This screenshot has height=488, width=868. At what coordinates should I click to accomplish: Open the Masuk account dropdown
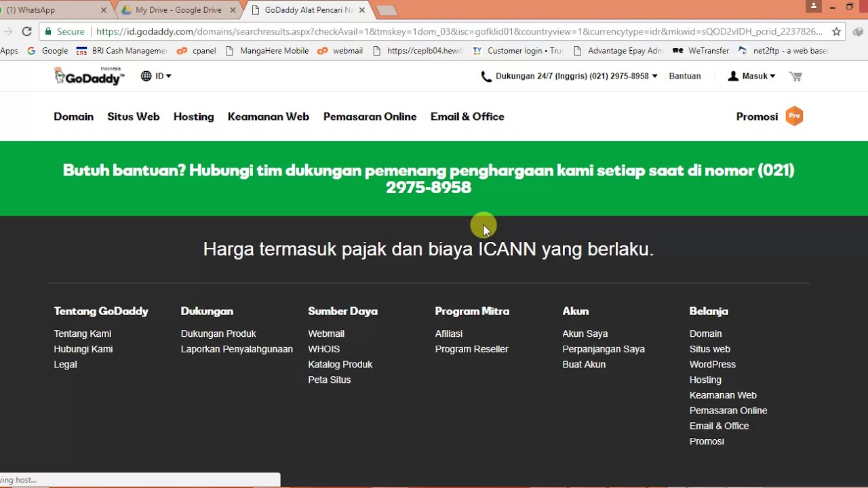click(751, 76)
